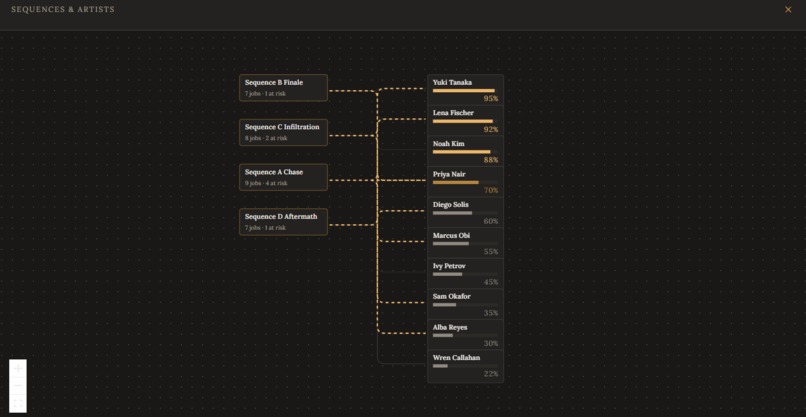Zoom in on the graph canvas
The width and height of the screenshot is (806, 417).
coord(18,369)
